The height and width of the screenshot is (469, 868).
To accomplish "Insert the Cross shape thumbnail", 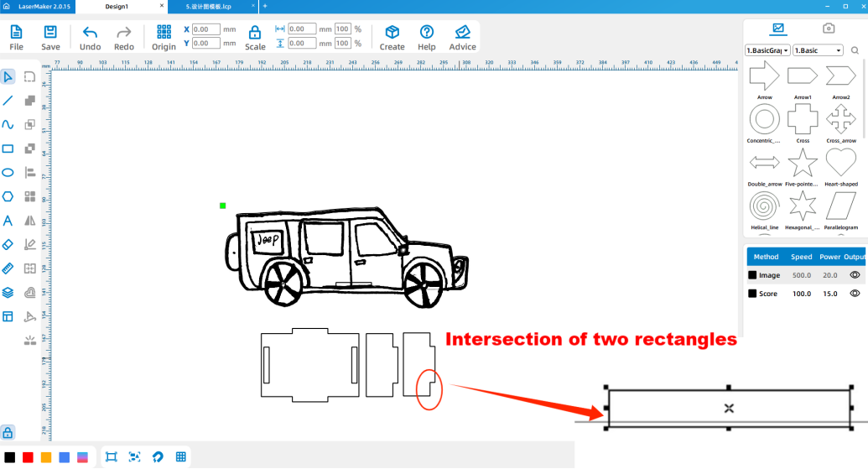I will click(x=803, y=119).
